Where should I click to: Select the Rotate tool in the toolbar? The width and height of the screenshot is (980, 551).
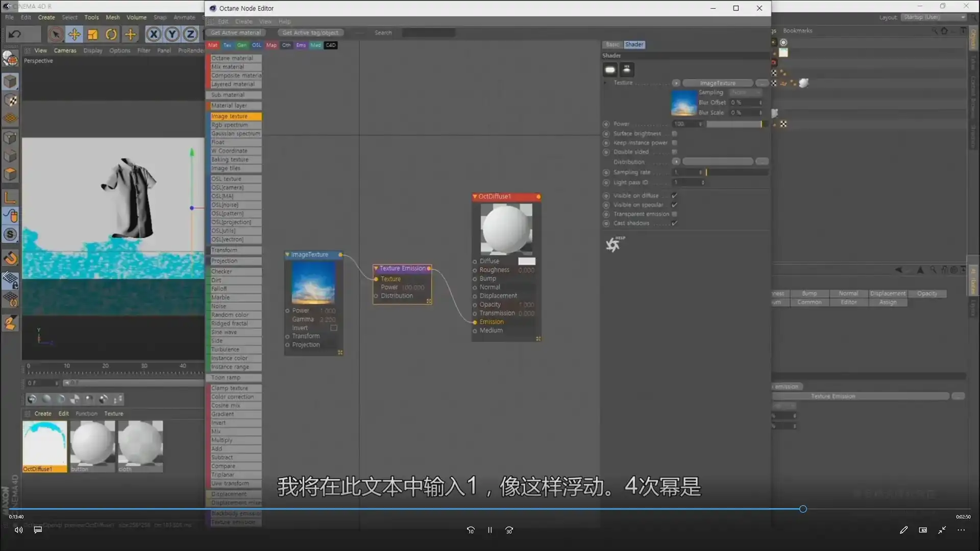pos(111,34)
